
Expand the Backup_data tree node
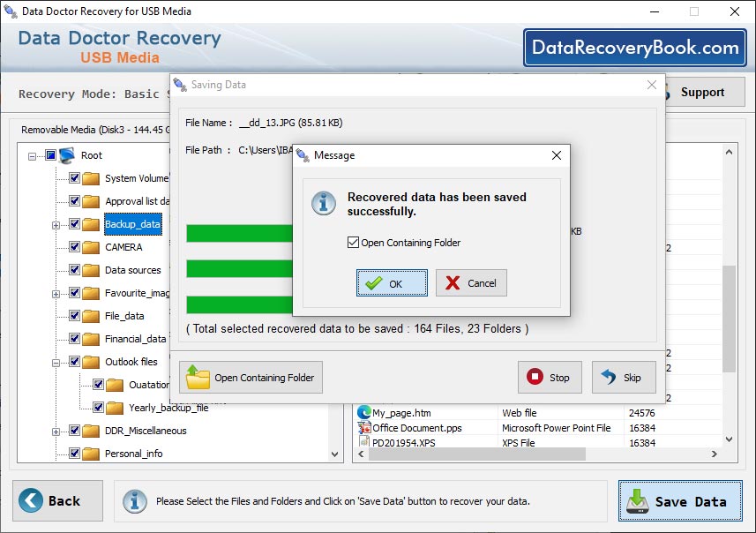pyautogui.click(x=54, y=225)
